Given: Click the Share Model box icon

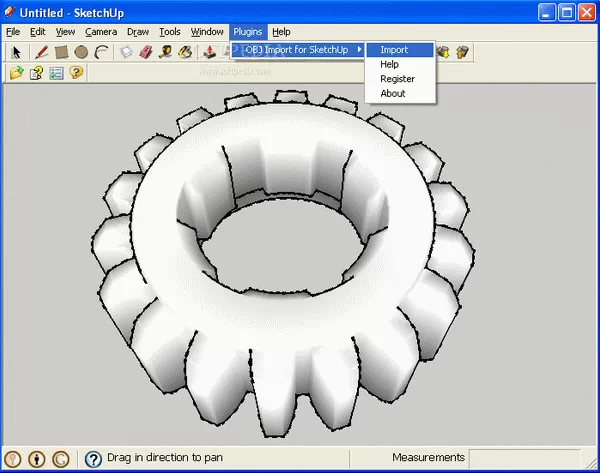Looking at the screenshot, I should (x=462, y=52).
